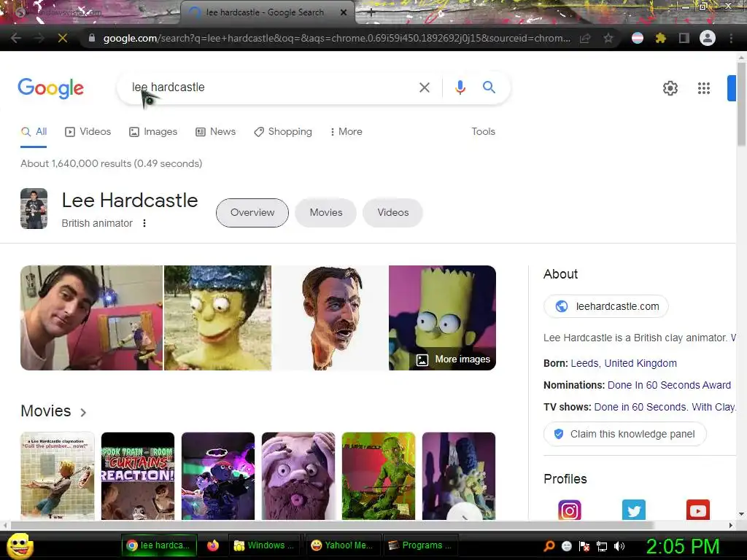
Task: Open More images overlay
Action: click(x=453, y=359)
